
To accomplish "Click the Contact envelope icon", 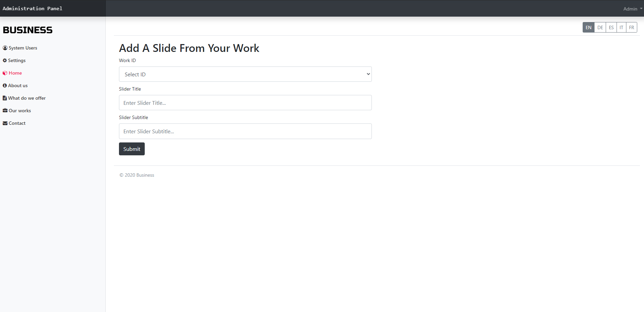I will tap(5, 123).
